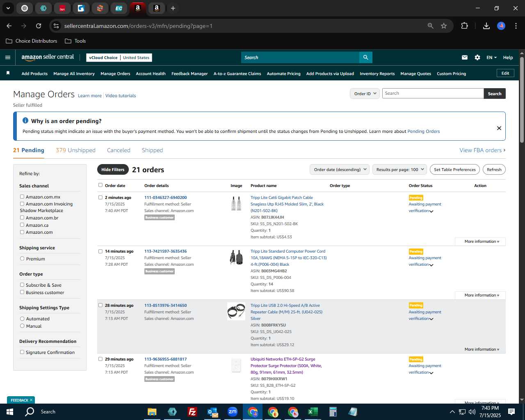The height and width of the screenshot is (420, 525).
Task: Open the browser extensions puzzle icon
Action: pyautogui.click(x=464, y=26)
